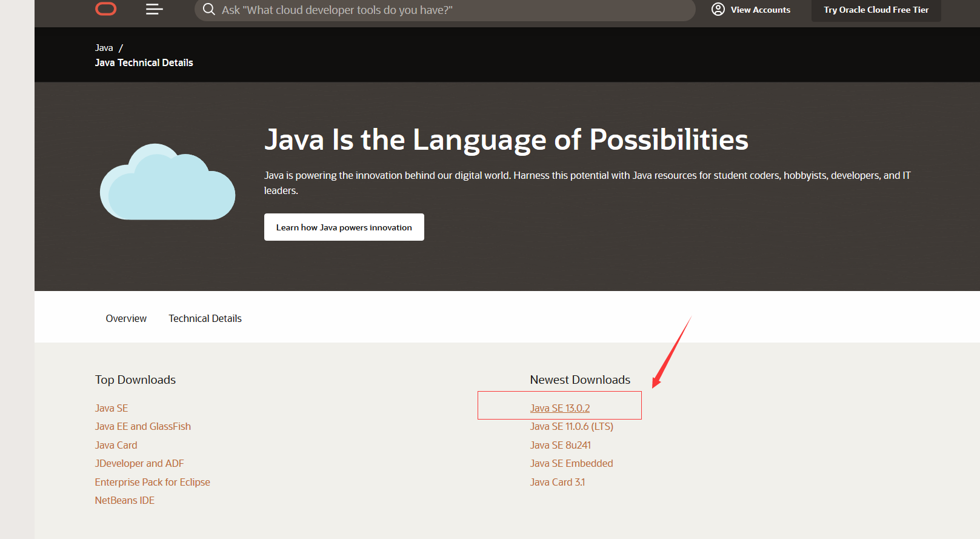Open Java EE and GlassFish link
The height and width of the screenshot is (539, 980).
(142, 426)
